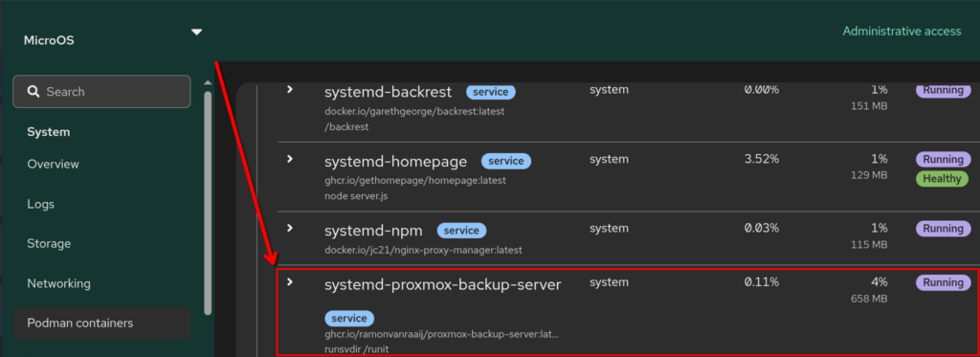Click the Healthy status badge
The image size is (980, 357).
click(x=943, y=179)
